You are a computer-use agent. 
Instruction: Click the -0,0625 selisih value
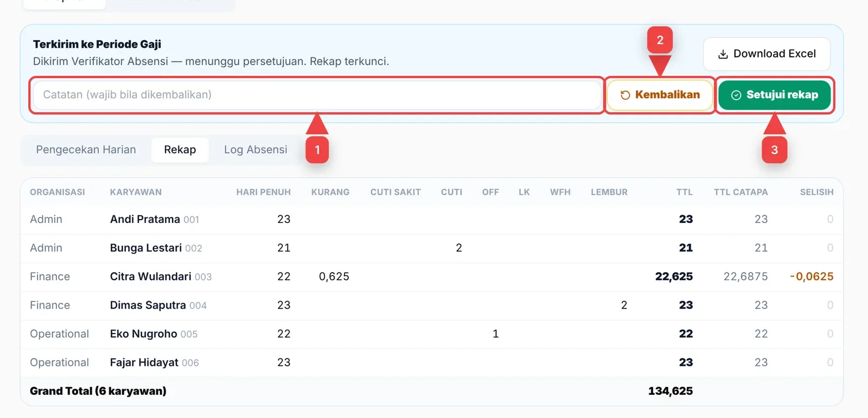pos(812,276)
